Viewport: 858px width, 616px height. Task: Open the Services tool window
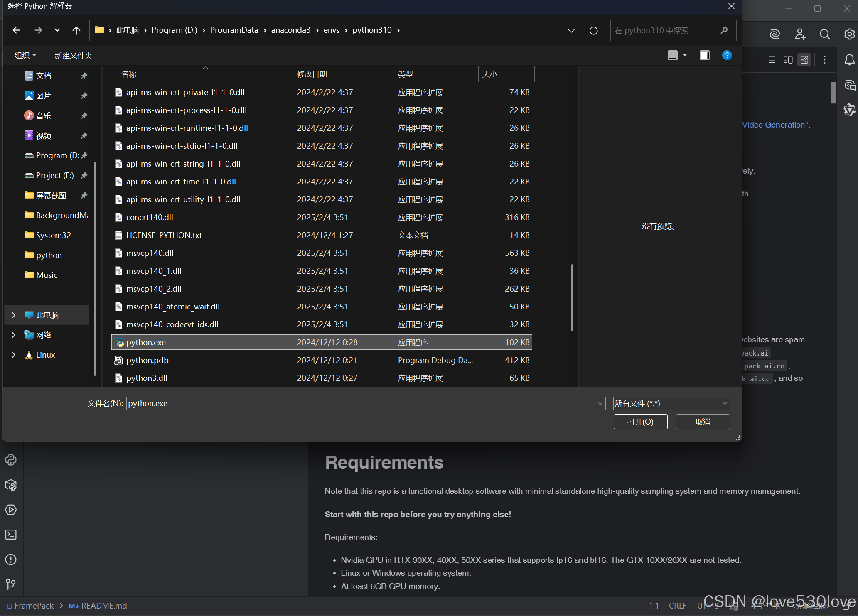pos(11,510)
